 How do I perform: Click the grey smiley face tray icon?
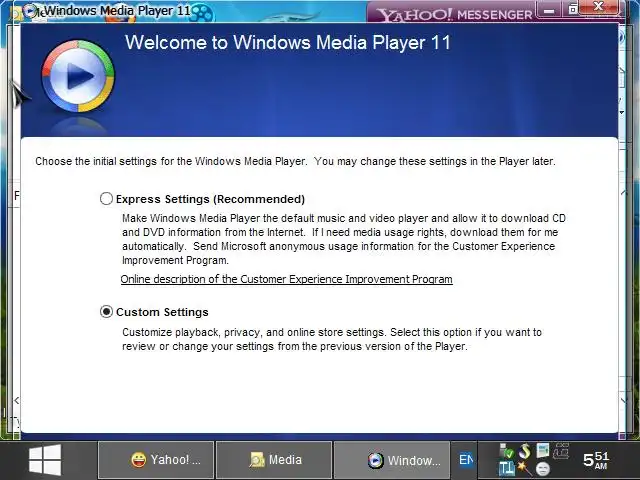(x=543, y=469)
